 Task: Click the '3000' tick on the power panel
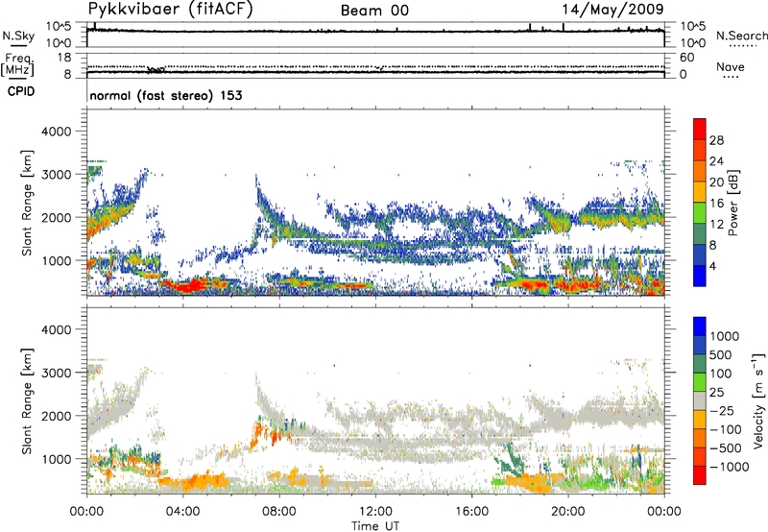(x=57, y=175)
